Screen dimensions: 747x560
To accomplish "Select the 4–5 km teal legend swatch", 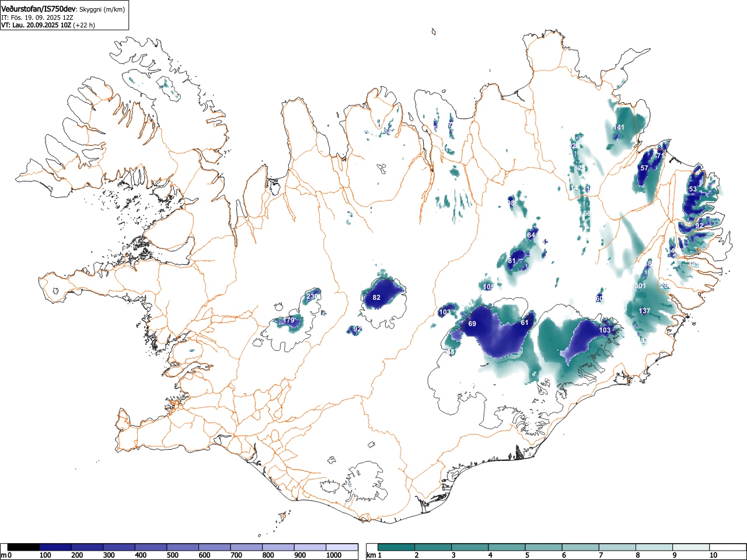I will point(507,547).
